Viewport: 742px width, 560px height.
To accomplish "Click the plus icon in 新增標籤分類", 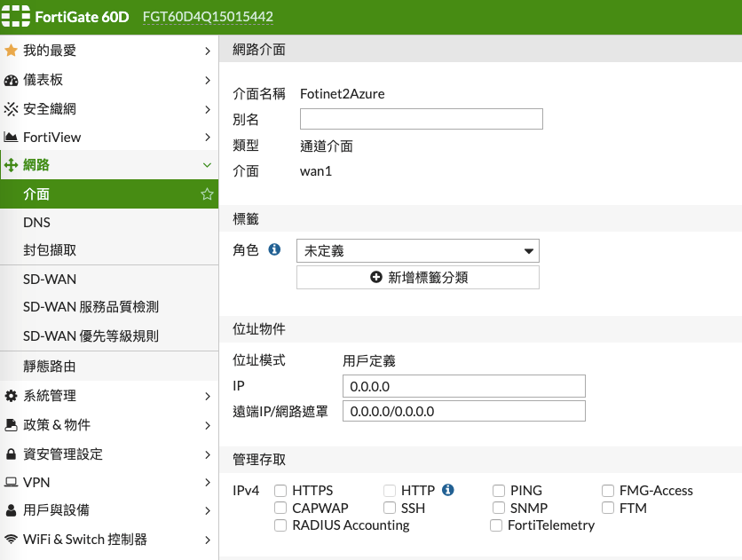I will pyautogui.click(x=375, y=277).
